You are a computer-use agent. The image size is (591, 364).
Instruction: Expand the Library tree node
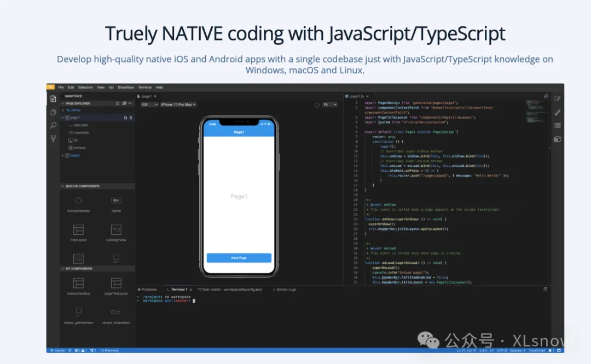point(62,110)
